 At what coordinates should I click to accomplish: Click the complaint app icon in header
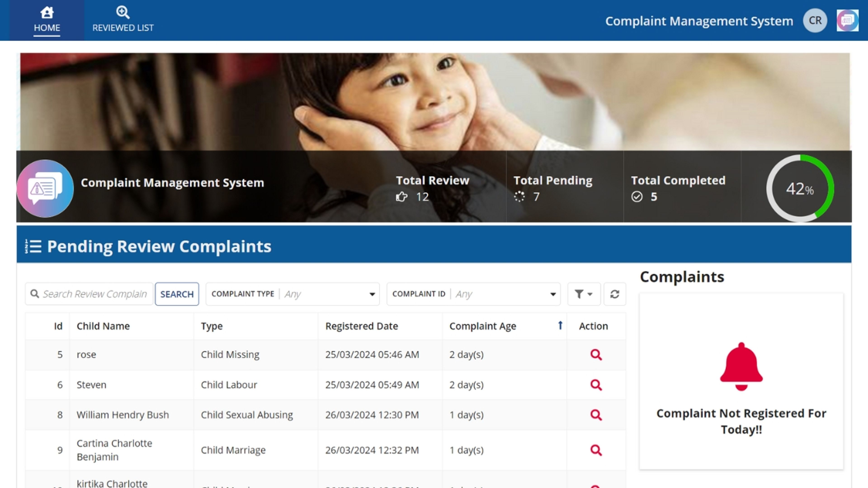coord(847,21)
